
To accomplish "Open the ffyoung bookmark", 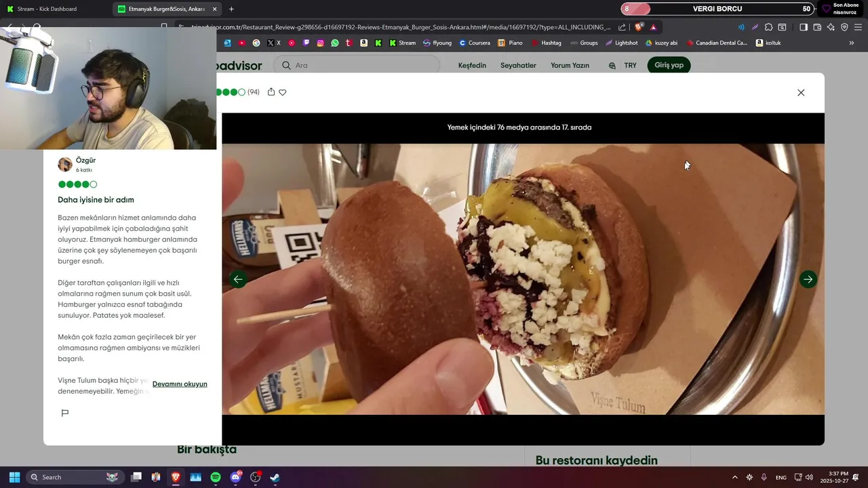I will pos(437,43).
